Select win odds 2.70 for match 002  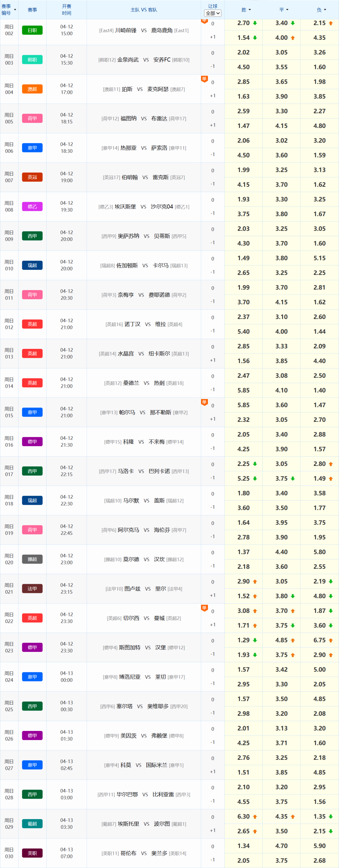(244, 23)
